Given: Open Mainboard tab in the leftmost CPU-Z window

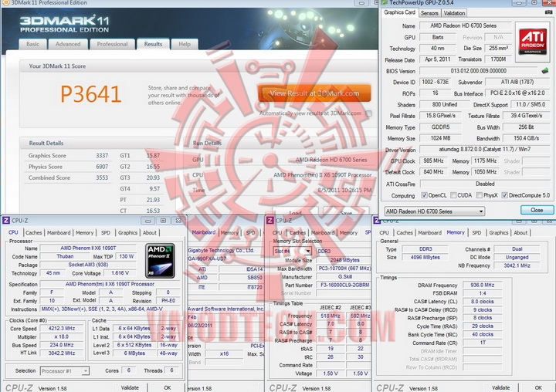Looking at the screenshot, I should [59, 232].
